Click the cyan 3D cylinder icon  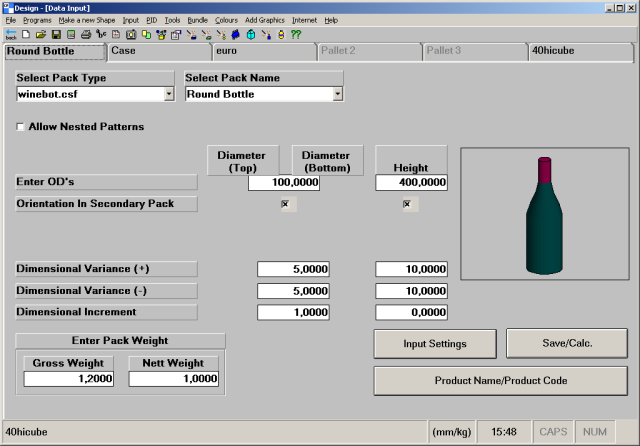coord(251,35)
